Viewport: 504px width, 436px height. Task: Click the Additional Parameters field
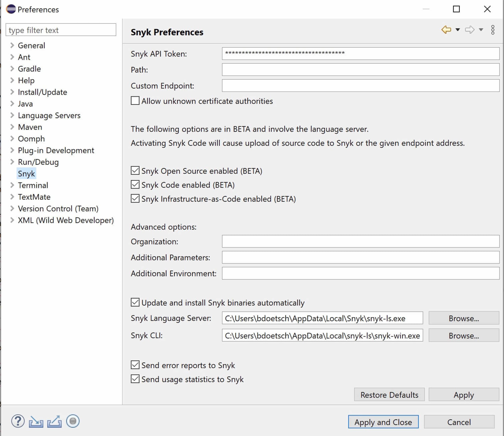click(361, 257)
